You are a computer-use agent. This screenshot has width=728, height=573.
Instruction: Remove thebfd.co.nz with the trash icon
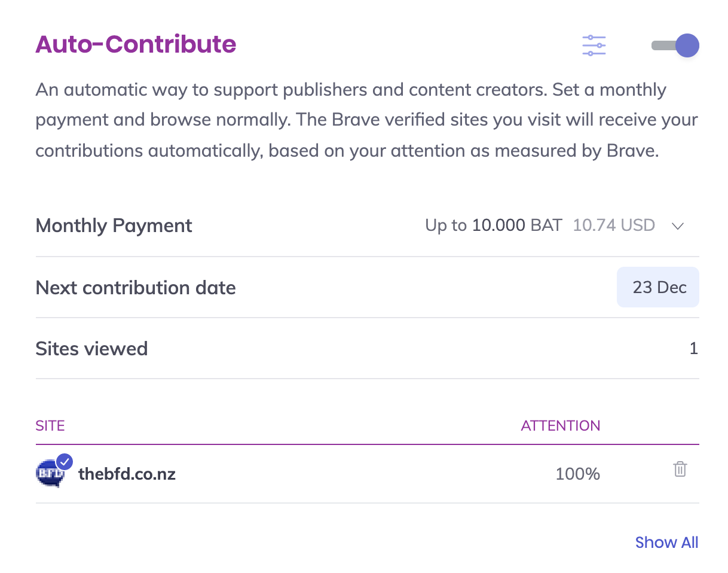(680, 470)
